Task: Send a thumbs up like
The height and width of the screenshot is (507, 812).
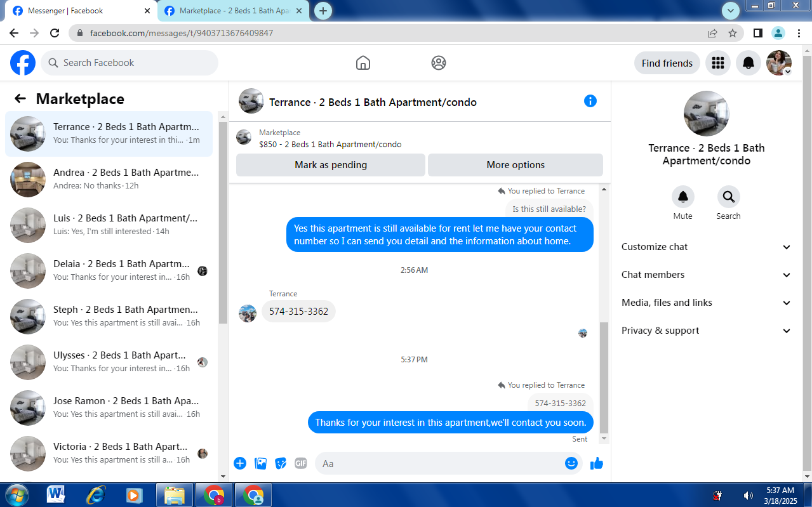Action: (x=597, y=463)
